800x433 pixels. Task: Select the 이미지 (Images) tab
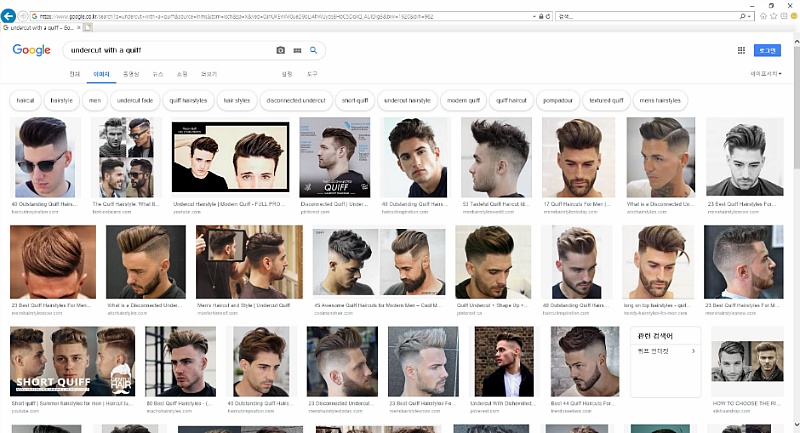[x=102, y=74]
